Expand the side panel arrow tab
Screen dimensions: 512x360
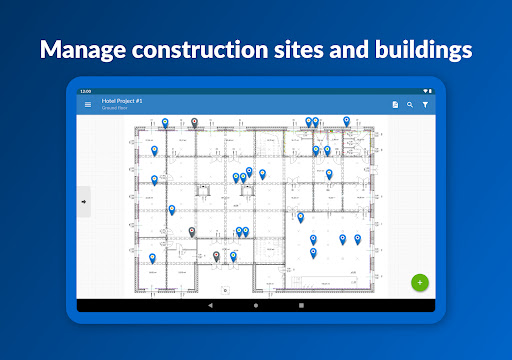point(84,202)
